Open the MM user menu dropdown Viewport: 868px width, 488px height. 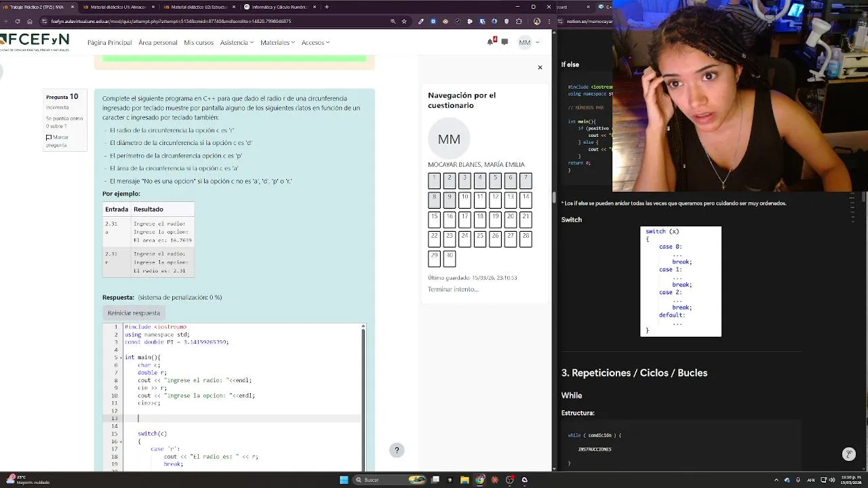(x=529, y=42)
